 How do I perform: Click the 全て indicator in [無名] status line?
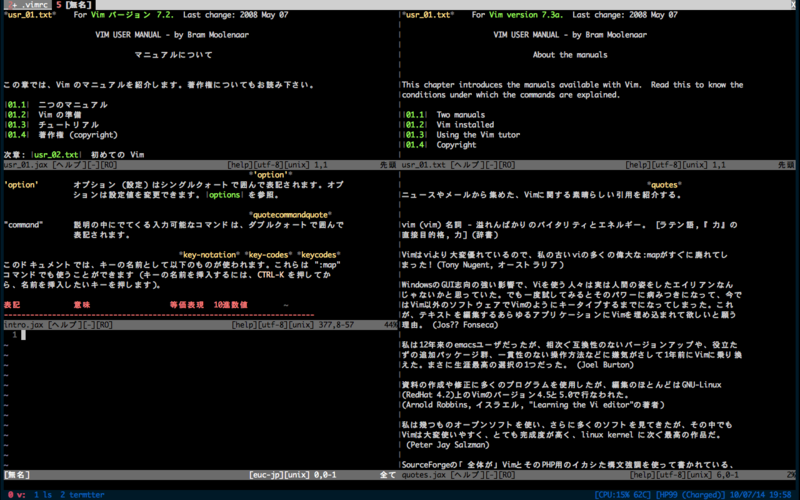pos(388,474)
